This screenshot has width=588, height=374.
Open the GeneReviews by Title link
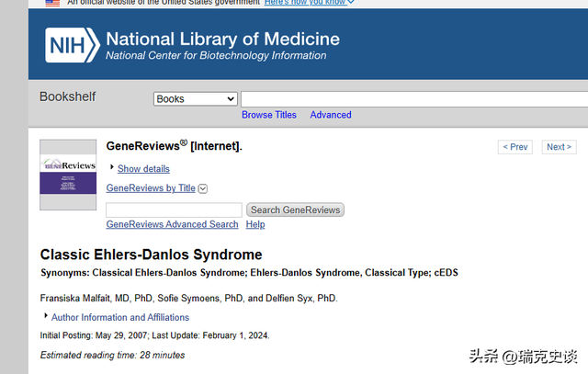click(x=151, y=188)
